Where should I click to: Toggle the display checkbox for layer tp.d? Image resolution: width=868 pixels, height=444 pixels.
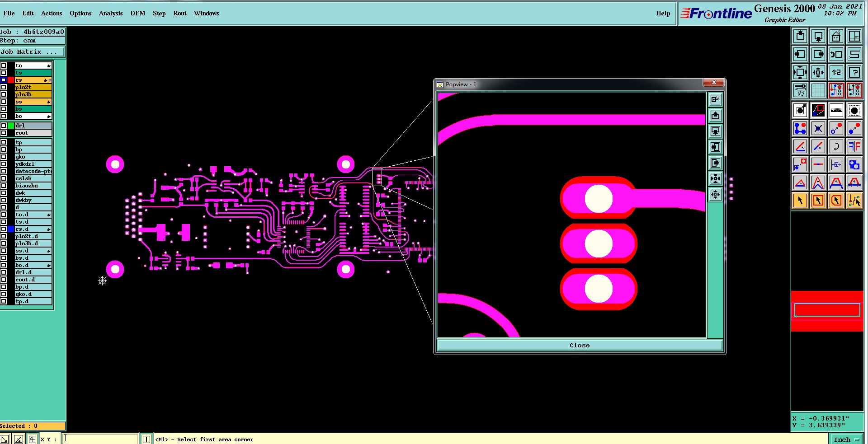pos(4,301)
